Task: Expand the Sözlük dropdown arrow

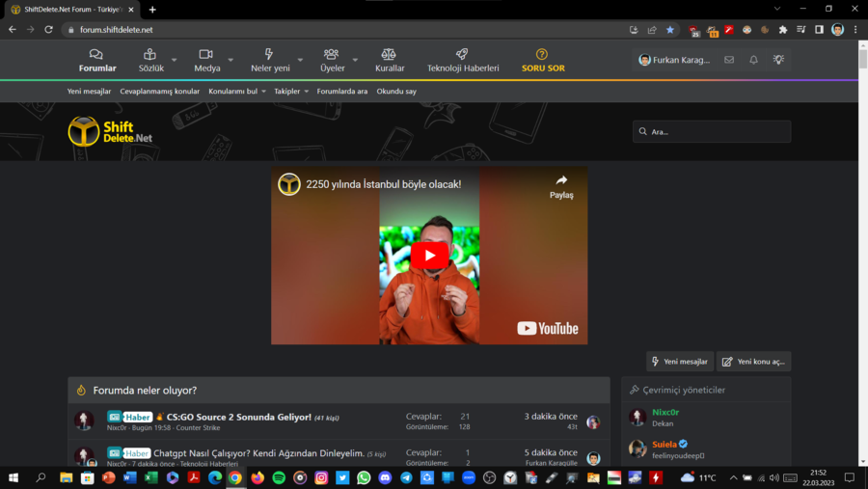Action: (x=174, y=60)
